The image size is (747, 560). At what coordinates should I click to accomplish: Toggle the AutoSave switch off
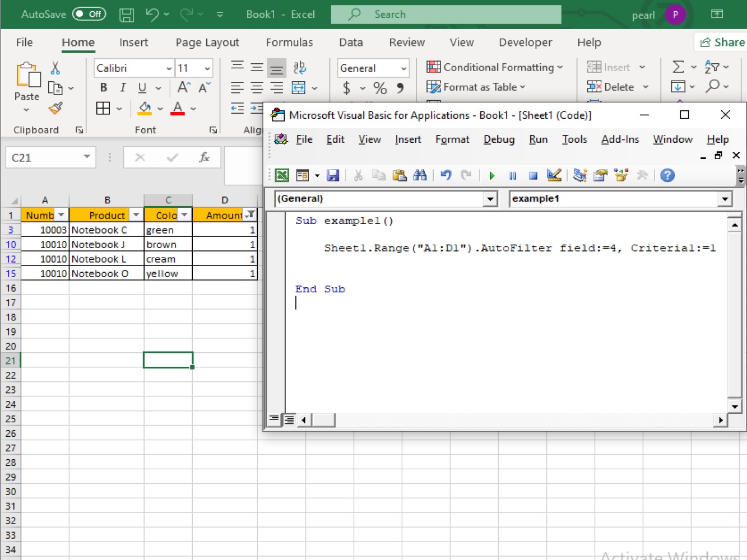pos(90,14)
